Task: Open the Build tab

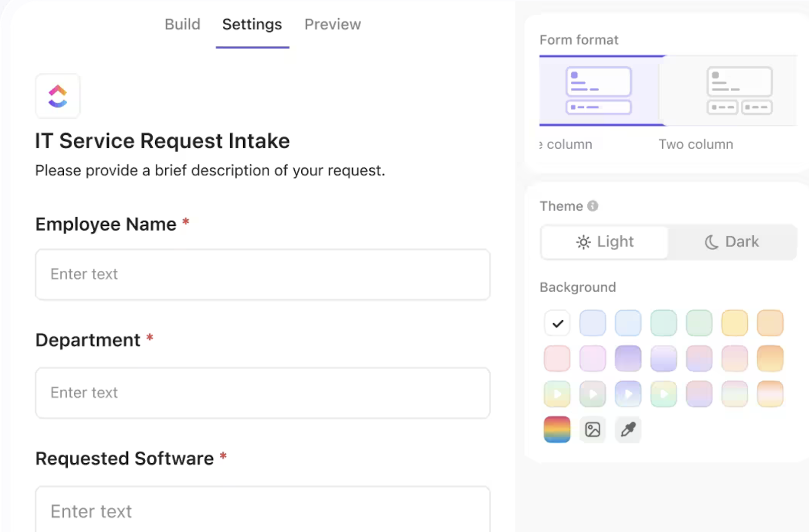Action: point(183,24)
